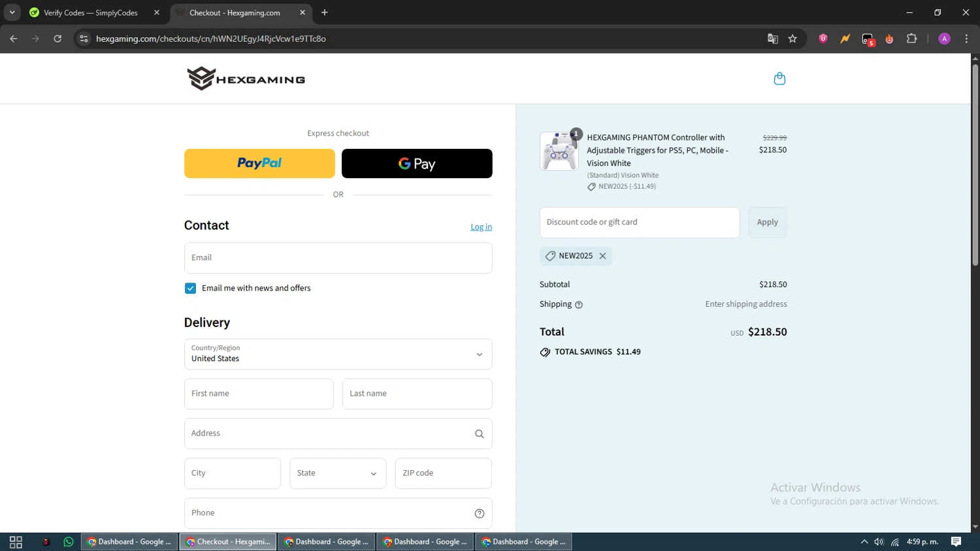Open the volume control in system tray
The image size is (980, 551).
pos(879,542)
